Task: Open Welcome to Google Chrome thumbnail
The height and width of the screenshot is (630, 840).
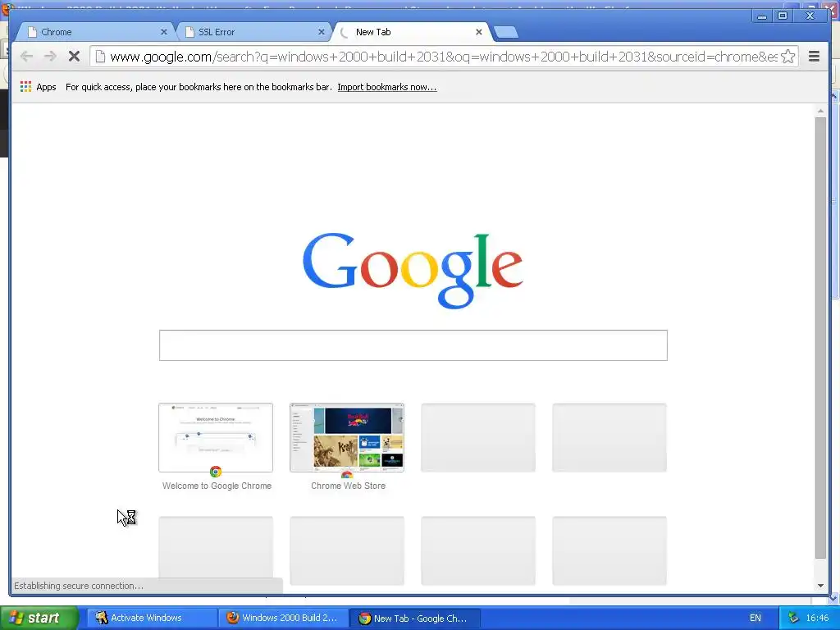Action: [x=216, y=438]
